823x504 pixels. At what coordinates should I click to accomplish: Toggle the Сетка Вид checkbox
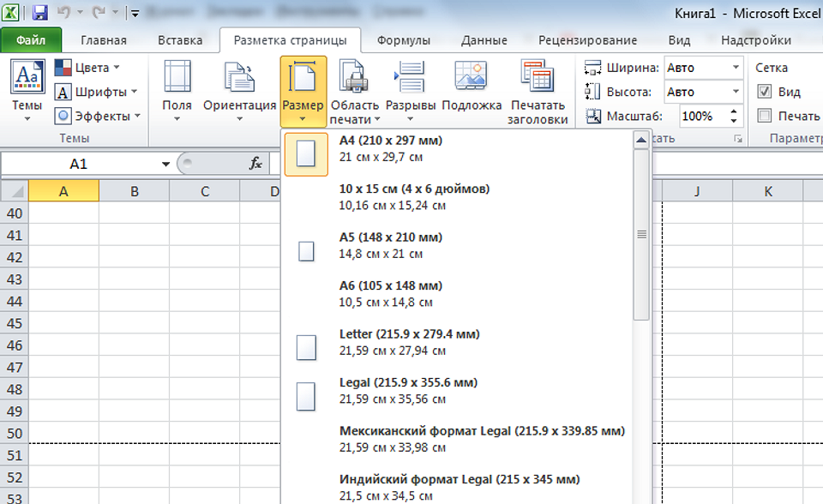pyautogui.click(x=765, y=92)
